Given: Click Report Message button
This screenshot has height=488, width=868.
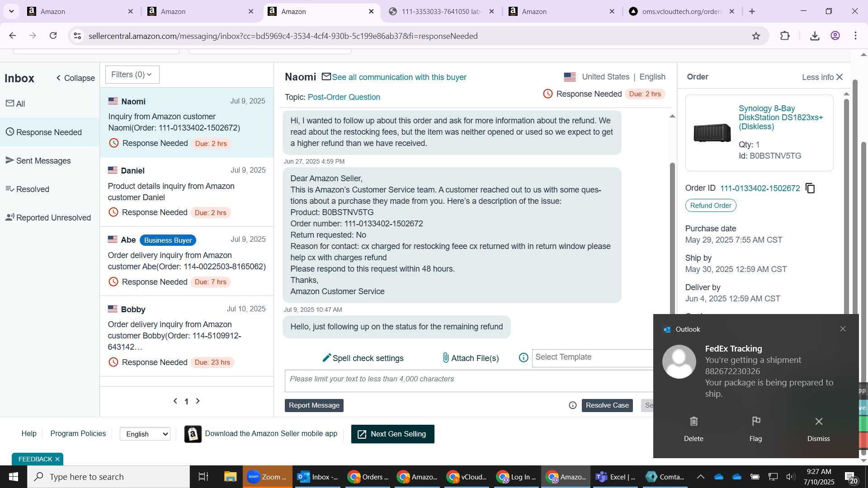Looking at the screenshot, I should 314,405.
